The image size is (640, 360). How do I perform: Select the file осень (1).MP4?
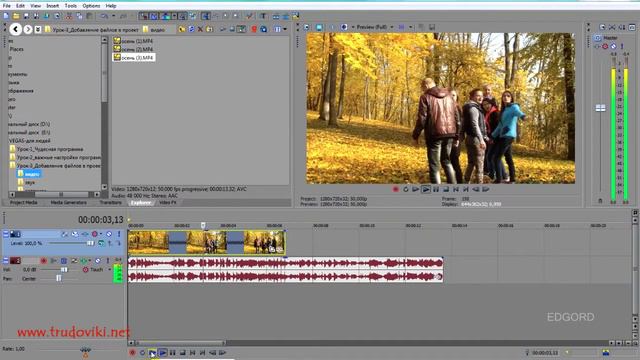click(x=133, y=41)
